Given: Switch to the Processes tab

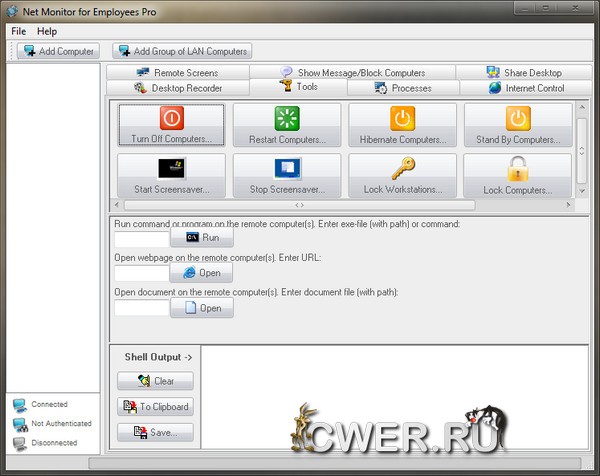Looking at the screenshot, I should click(x=403, y=88).
